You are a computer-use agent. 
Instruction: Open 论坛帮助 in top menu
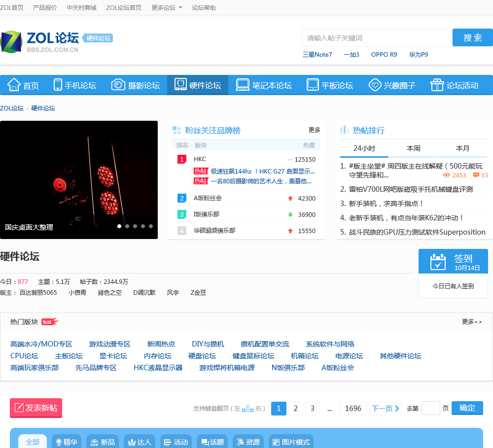click(204, 7)
